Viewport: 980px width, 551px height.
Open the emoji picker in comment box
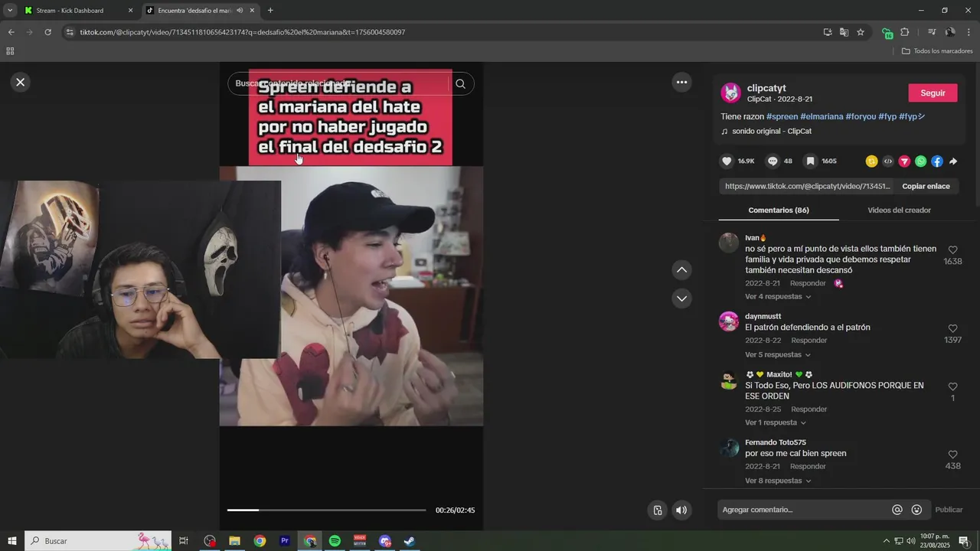coord(916,510)
